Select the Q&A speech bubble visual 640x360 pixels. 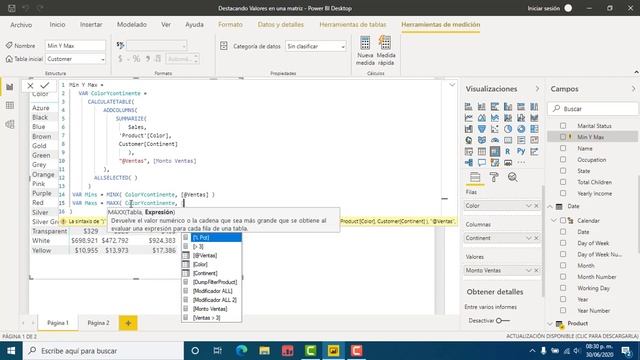[482, 162]
